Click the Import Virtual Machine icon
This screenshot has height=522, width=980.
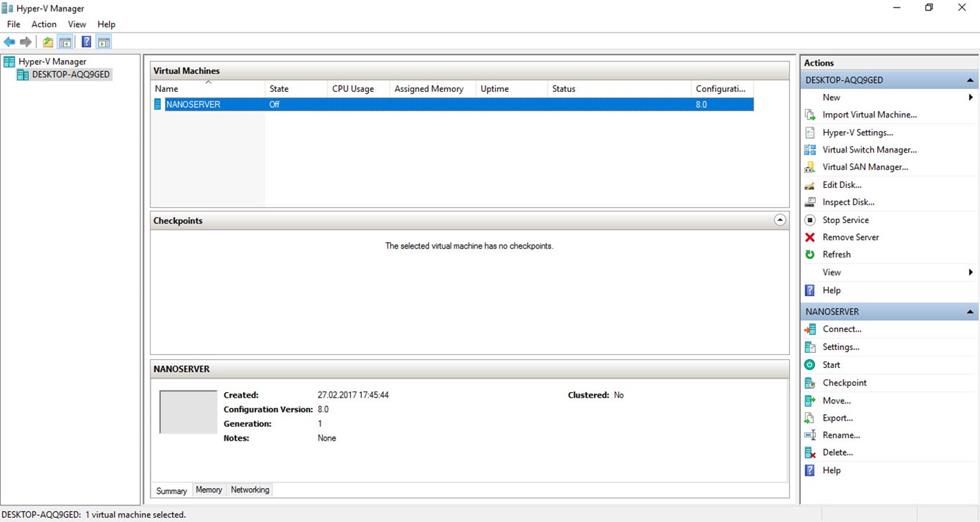click(810, 115)
